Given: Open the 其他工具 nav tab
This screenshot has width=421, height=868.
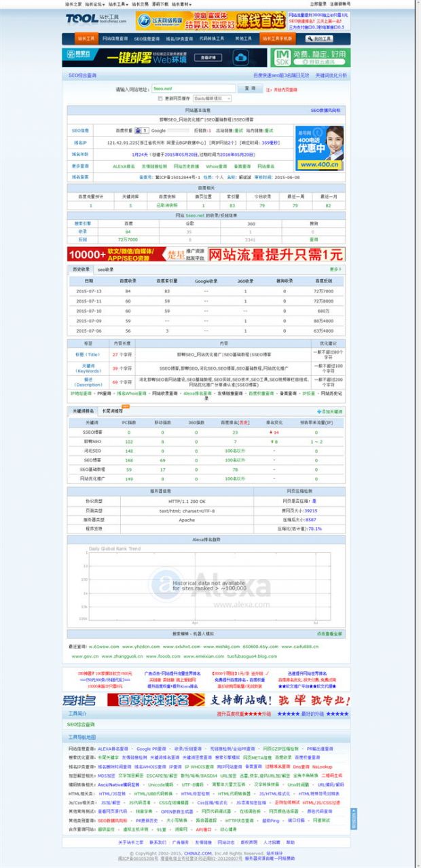Looking at the screenshot, I should (244, 39).
